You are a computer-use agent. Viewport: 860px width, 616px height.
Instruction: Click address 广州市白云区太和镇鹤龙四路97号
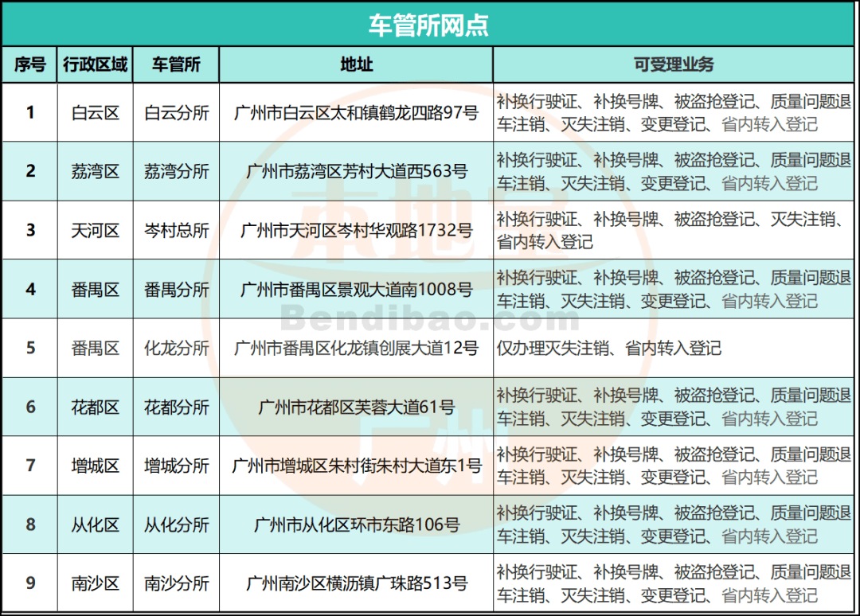point(356,112)
